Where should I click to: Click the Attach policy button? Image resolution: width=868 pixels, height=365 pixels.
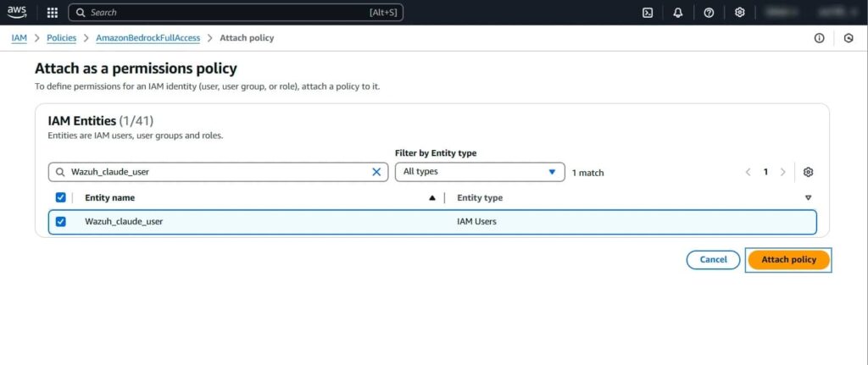click(x=789, y=260)
